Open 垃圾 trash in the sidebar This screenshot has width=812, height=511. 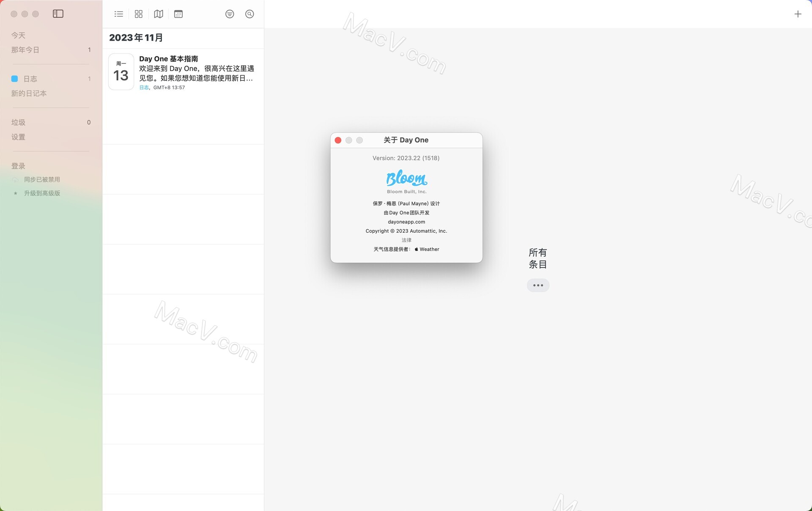coord(18,122)
